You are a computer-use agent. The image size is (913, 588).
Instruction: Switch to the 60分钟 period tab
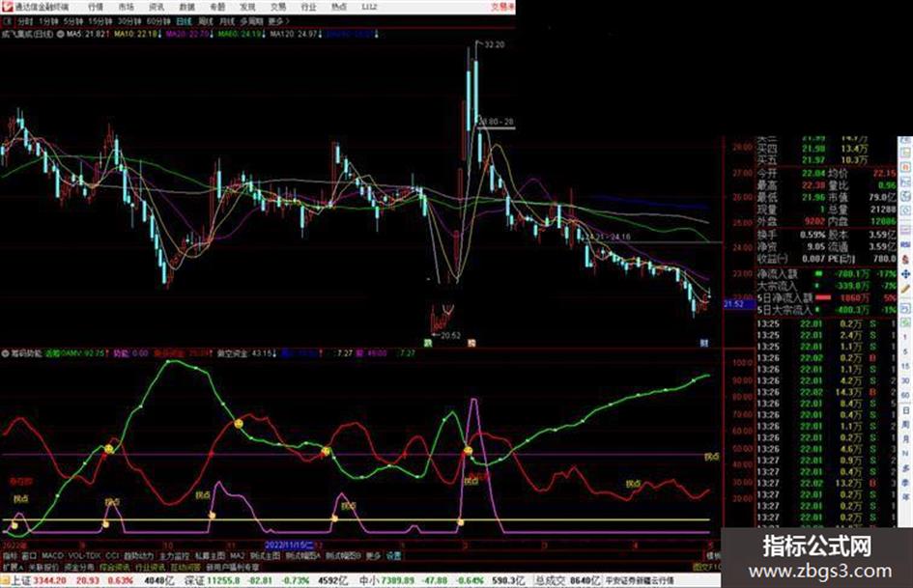158,21
